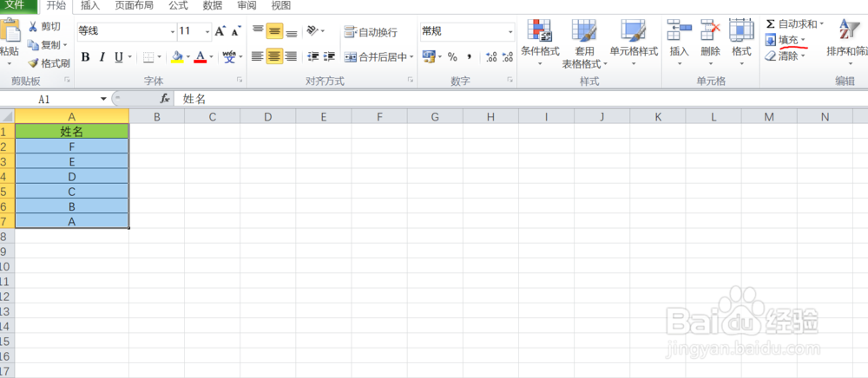The height and width of the screenshot is (378, 868).
Task: Align text left
Action: coord(258,56)
